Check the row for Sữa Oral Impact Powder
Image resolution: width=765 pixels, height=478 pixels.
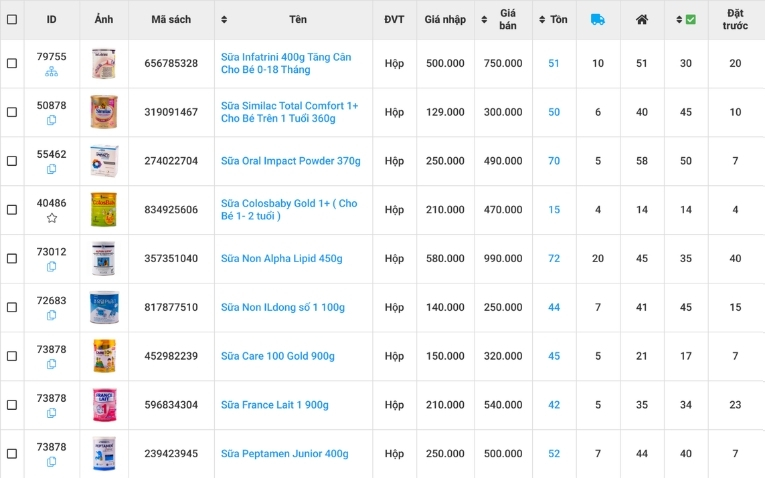(12, 161)
